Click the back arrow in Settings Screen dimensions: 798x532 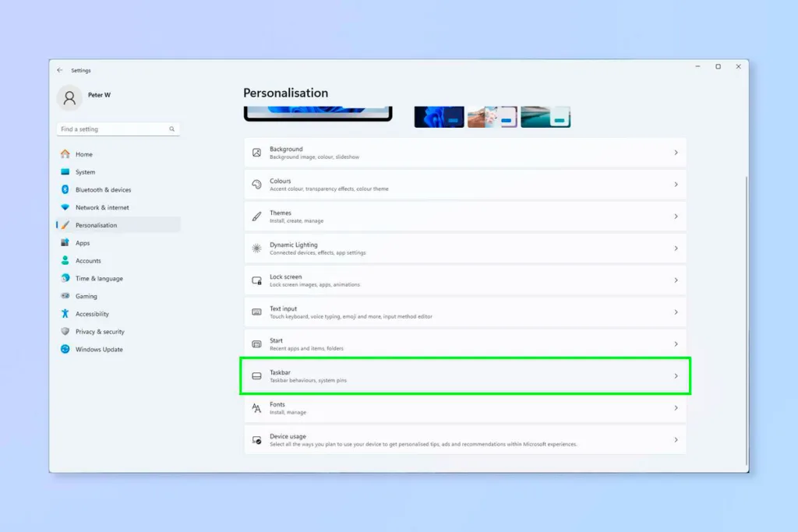tap(60, 70)
